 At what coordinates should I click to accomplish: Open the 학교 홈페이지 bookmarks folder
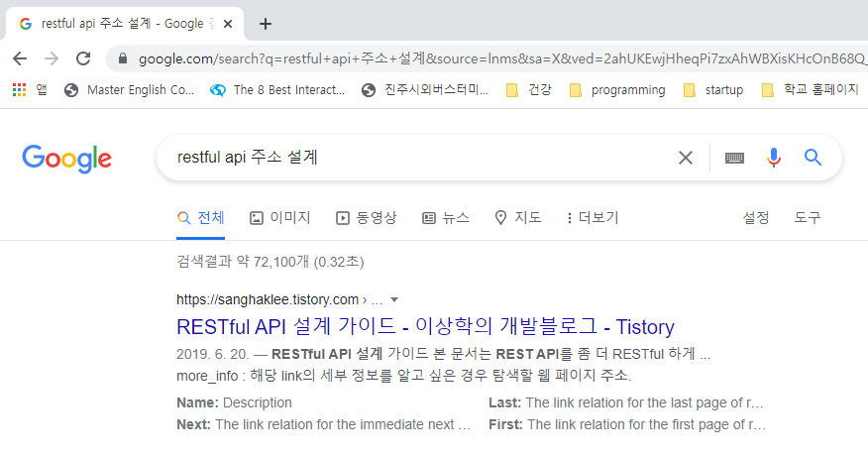click(810, 90)
